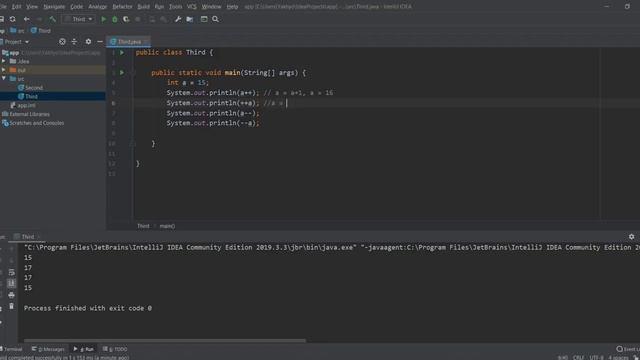Open Project Structure folder icon
This screenshot has width=640, height=360.
190,19
